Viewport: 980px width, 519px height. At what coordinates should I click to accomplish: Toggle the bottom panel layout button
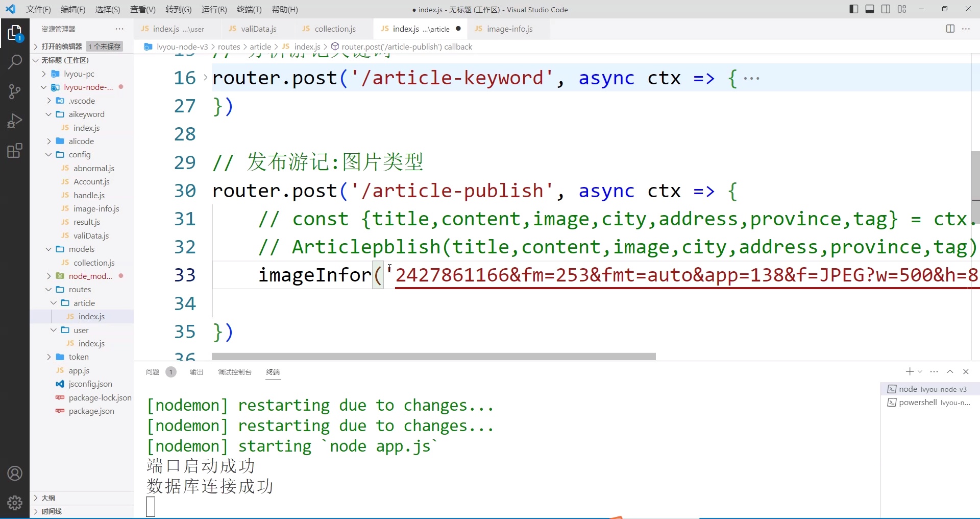click(870, 9)
